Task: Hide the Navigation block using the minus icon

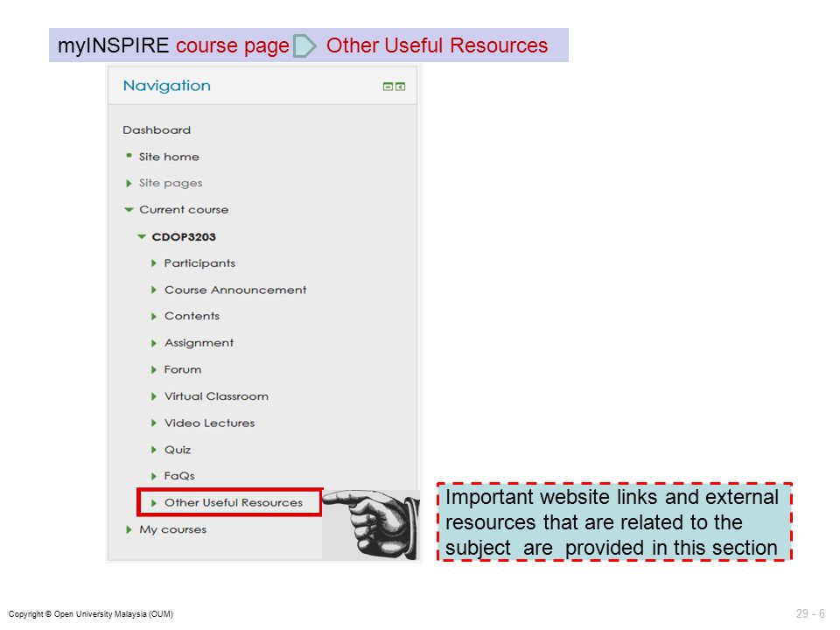Action: pos(388,87)
